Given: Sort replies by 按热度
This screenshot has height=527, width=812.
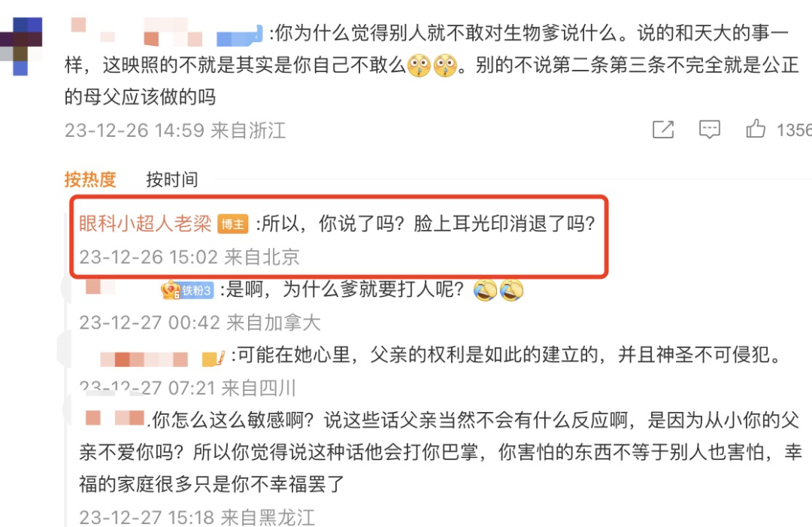Looking at the screenshot, I should [x=90, y=180].
